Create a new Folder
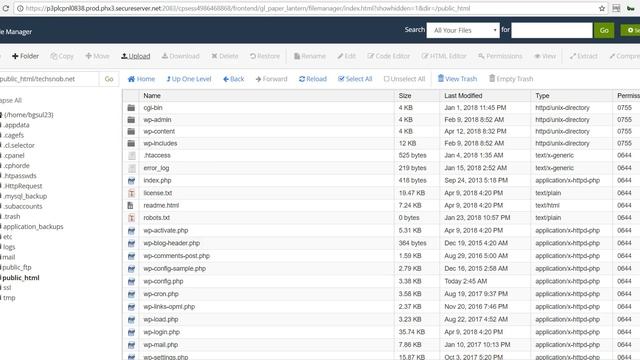The width and height of the screenshot is (640, 360). coord(25,56)
